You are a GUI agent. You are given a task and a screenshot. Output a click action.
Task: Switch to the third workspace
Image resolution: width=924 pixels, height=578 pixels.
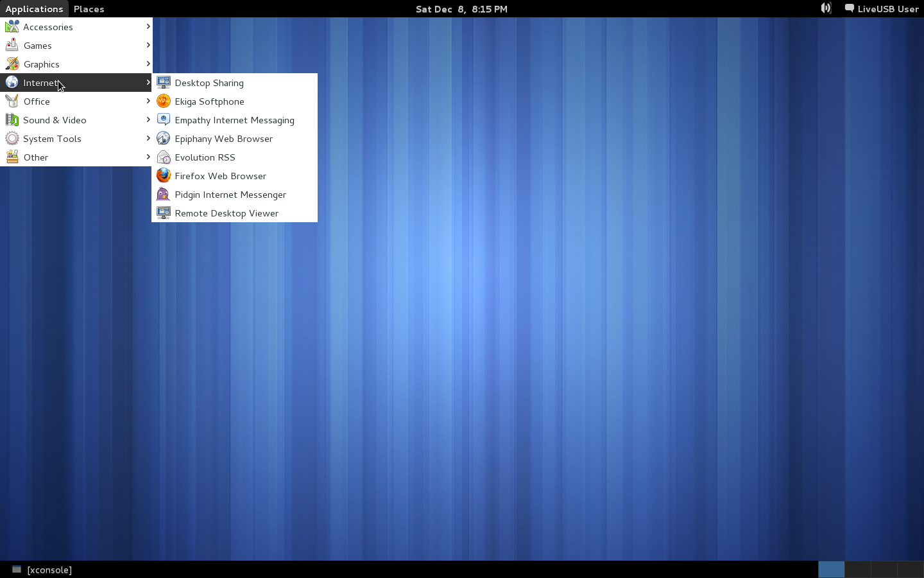pyautogui.click(x=884, y=570)
